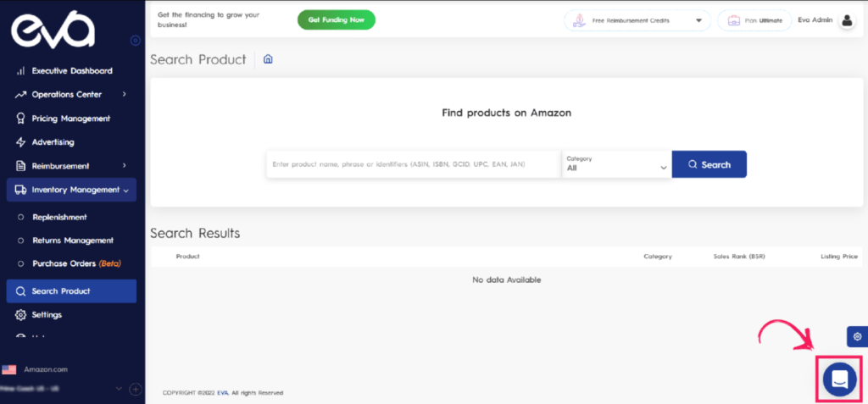Select the Replenishment bullet circle

pyautogui.click(x=20, y=218)
